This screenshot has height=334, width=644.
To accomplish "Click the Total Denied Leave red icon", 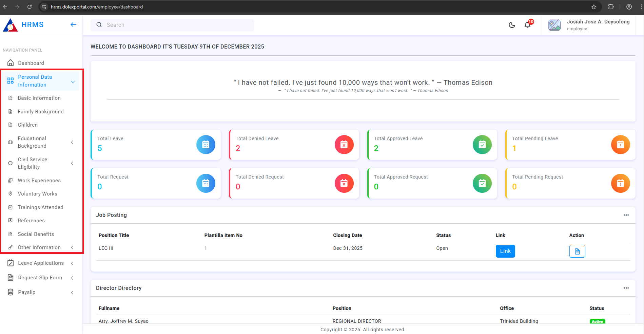I will coord(344,145).
